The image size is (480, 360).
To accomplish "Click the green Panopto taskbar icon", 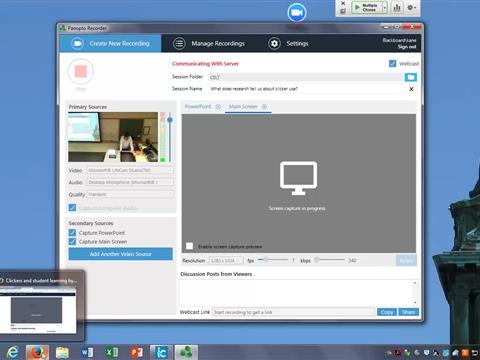I will click(x=186, y=352).
